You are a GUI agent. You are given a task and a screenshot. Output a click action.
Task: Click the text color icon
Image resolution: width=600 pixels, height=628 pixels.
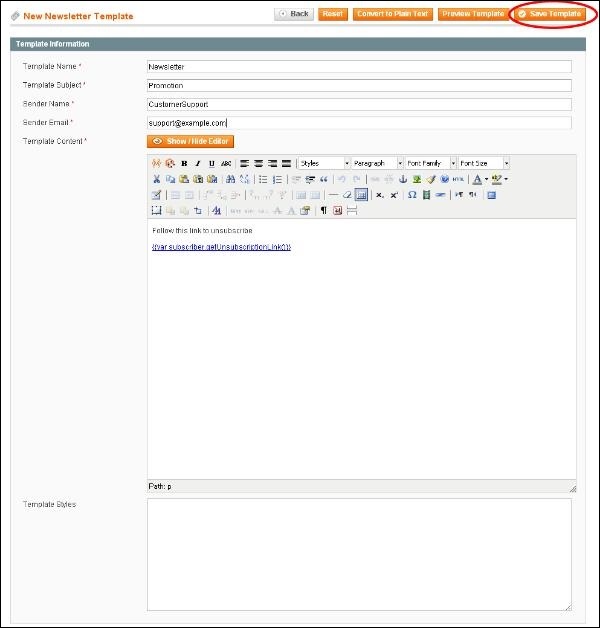477,179
